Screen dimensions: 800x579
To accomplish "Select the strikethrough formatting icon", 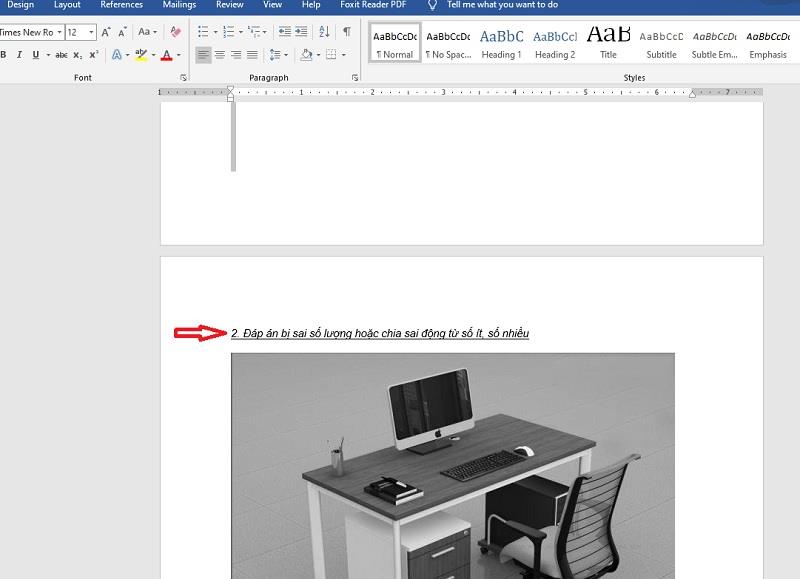I will tap(63, 52).
